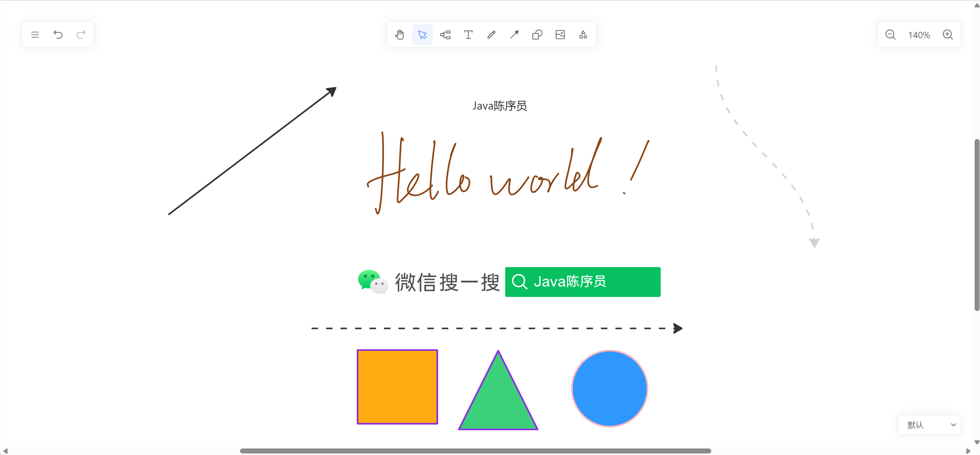This screenshot has height=455, width=980.
Task: Click the undo arrow button
Action: click(x=58, y=35)
